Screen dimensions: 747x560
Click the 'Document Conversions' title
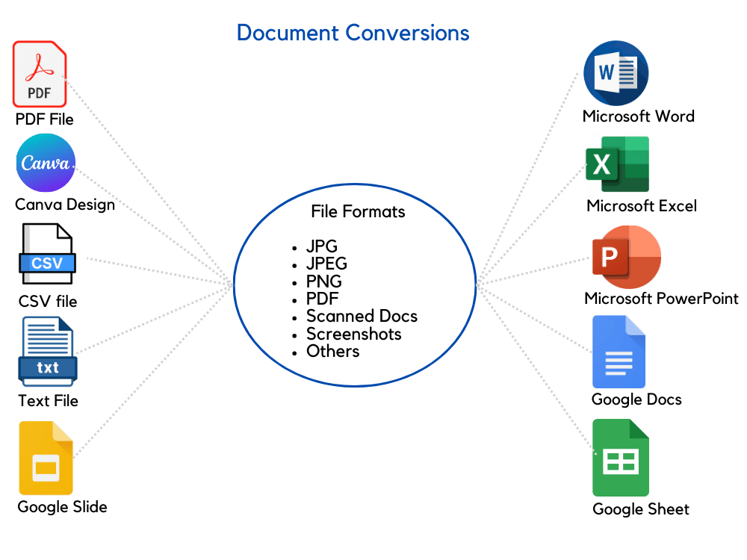pos(353,33)
